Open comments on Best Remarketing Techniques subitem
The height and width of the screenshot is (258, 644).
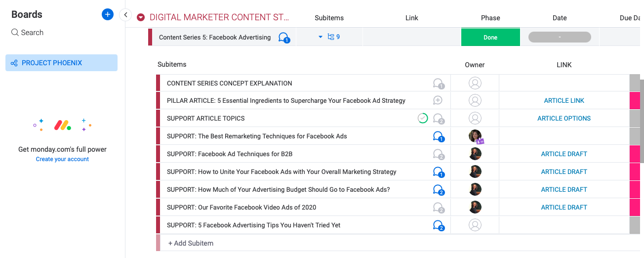438,136
